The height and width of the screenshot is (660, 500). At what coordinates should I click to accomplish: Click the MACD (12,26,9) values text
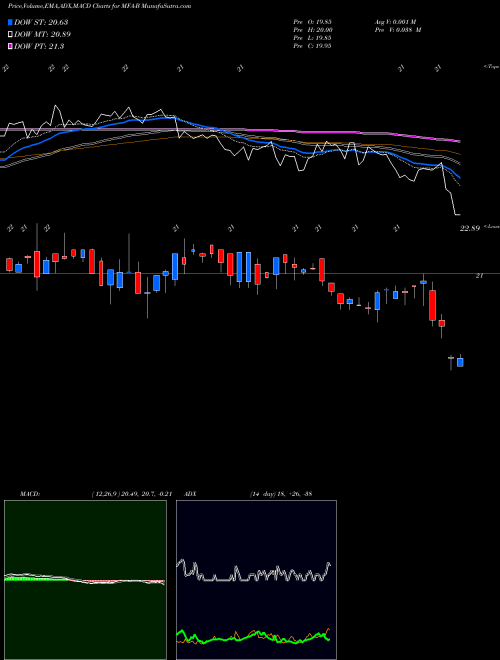pos(132,494)
